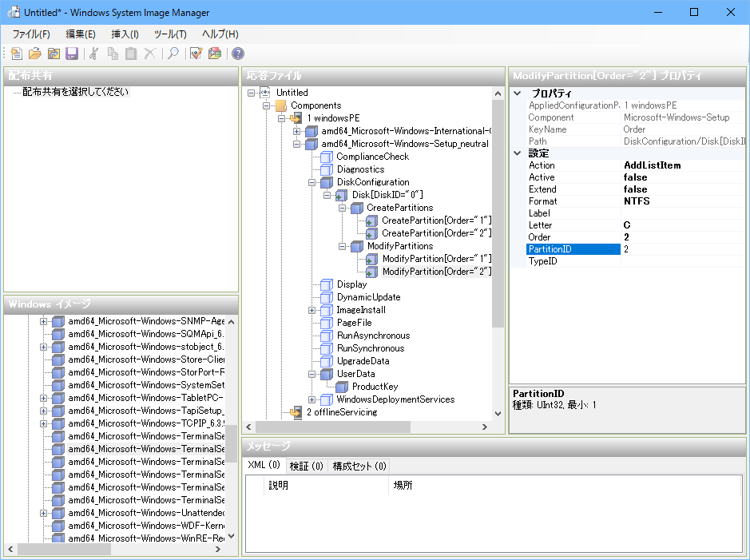The width and height of the screenshot is (750, 560).
Task: Click the Find magnifier icon in toolbar
Action: coord(173,54)
